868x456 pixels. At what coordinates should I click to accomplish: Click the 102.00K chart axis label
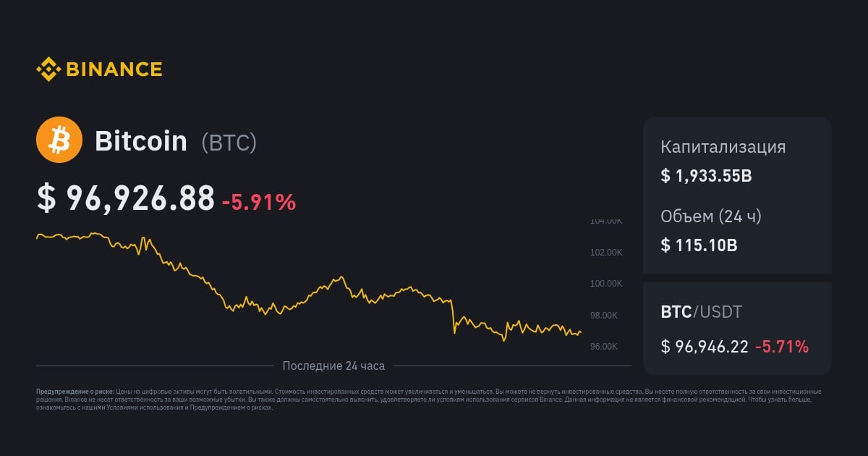606,253
